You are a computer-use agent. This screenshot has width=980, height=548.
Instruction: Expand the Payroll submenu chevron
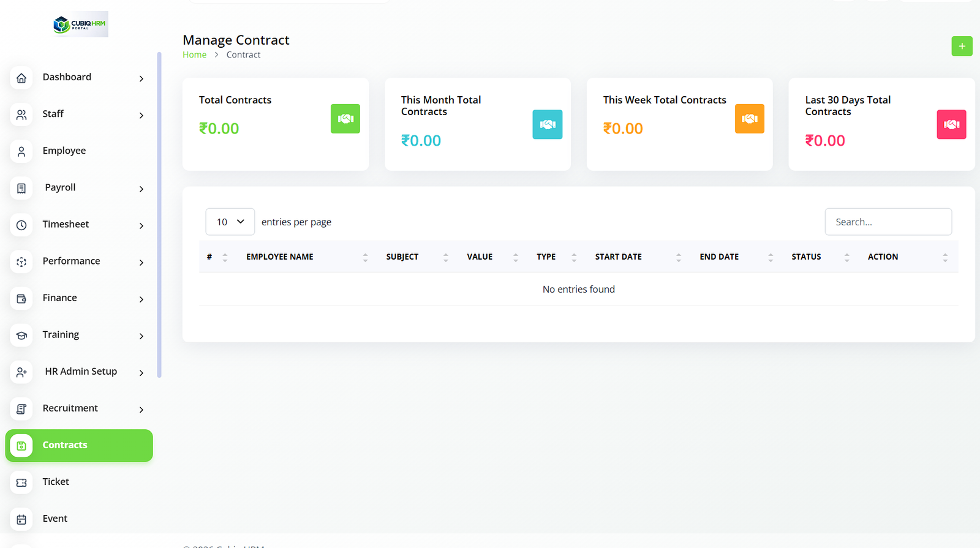(x=141, y=189)
